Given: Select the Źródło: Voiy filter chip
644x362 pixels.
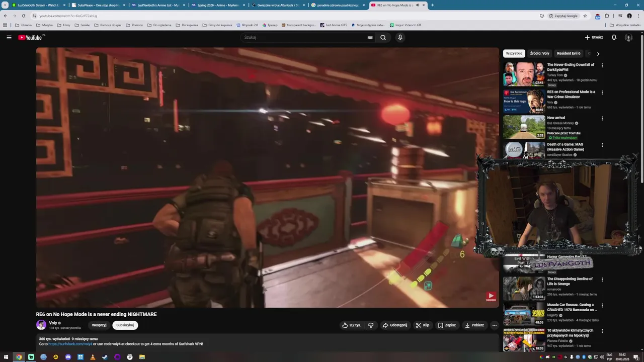Looking at the screenshot, I should tap(539, 53).
